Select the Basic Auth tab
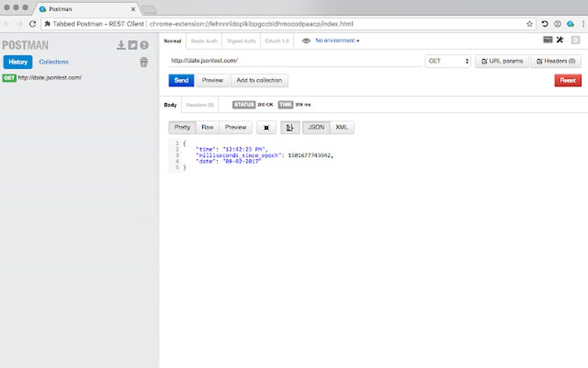Screen dimensions: 588x368 [204, 41]
